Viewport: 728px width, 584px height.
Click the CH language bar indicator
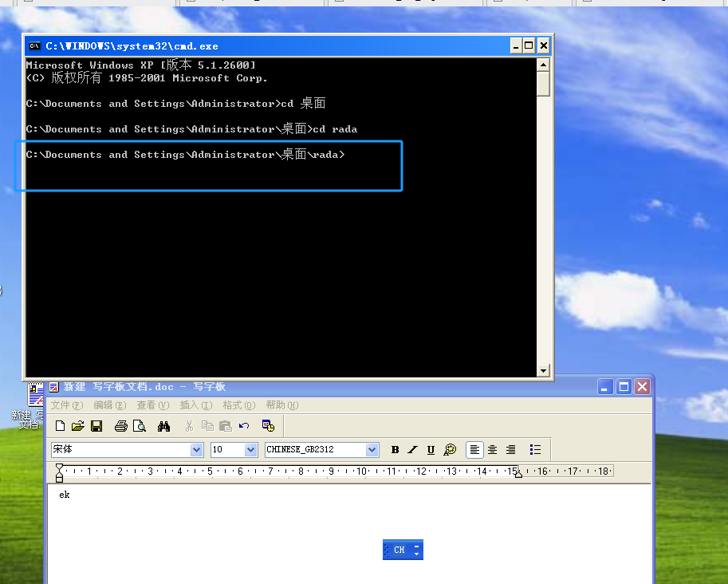click(x=399, y=550)
